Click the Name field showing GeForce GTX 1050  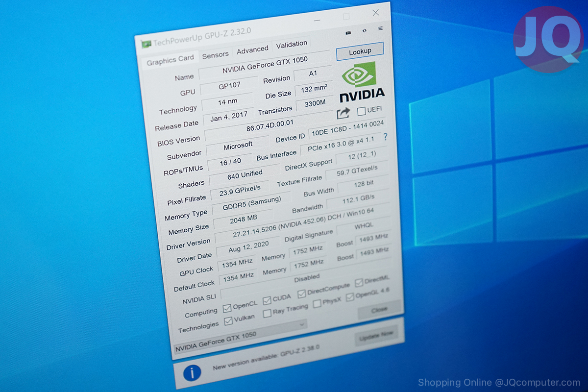265,65
